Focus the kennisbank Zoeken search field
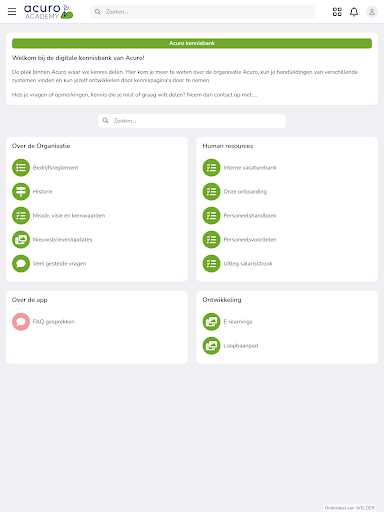This screenshot has height=512, width=384. (192, 121)
